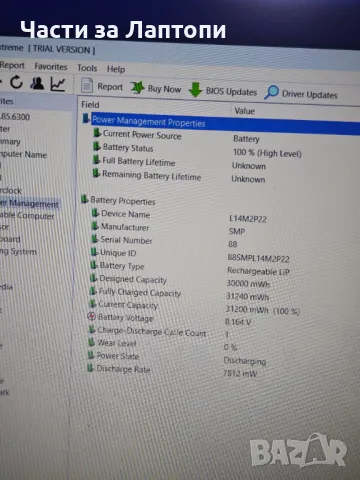Select Power Management in the sidebar tree
Viewport: 360px width, 480px height.
[29, 203]
